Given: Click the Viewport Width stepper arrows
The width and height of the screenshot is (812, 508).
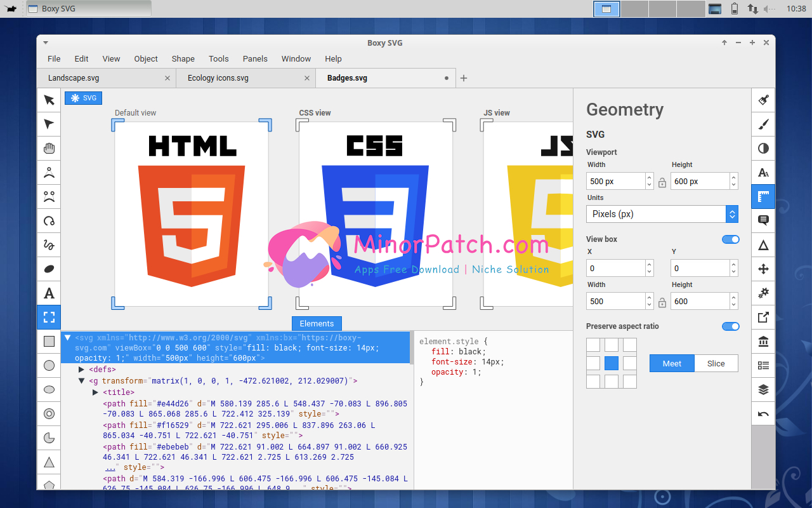Looking at the screenshot, I should pyautogui.click(x=649, y=182).
